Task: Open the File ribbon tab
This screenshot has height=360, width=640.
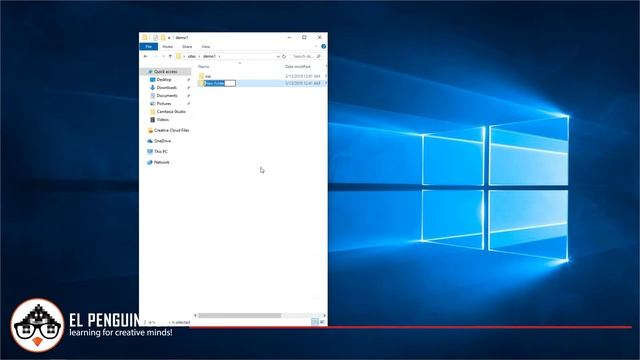Action: tap(149, 47)
